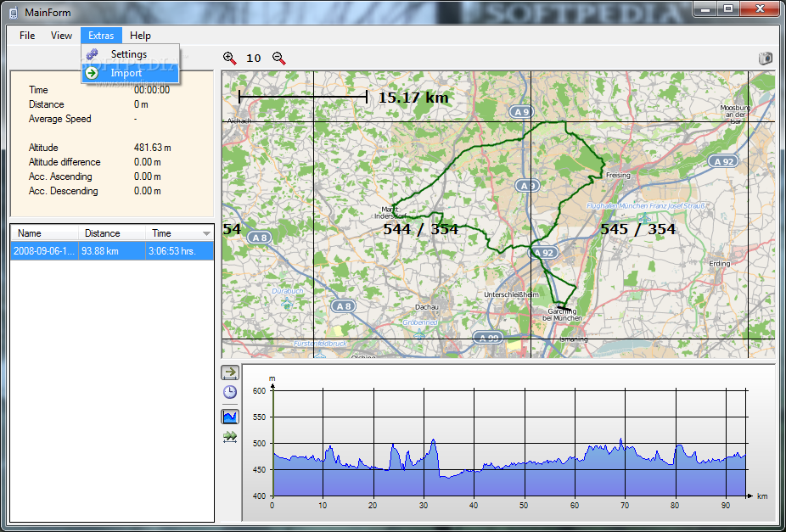This screenshot has width=786, height=532.
Task: Click the 3:06:53 hrs. time cell
Action: [179, 251]
